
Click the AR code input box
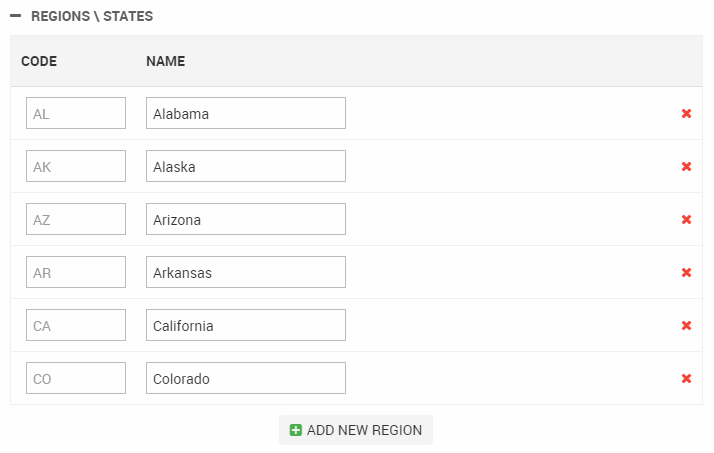[76, 273]
